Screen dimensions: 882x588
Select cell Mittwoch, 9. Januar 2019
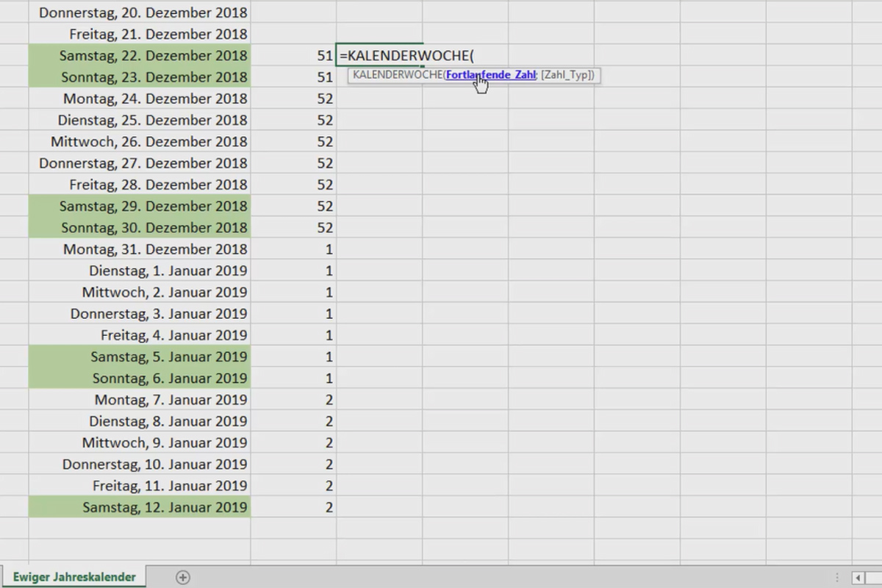[140, 442]
